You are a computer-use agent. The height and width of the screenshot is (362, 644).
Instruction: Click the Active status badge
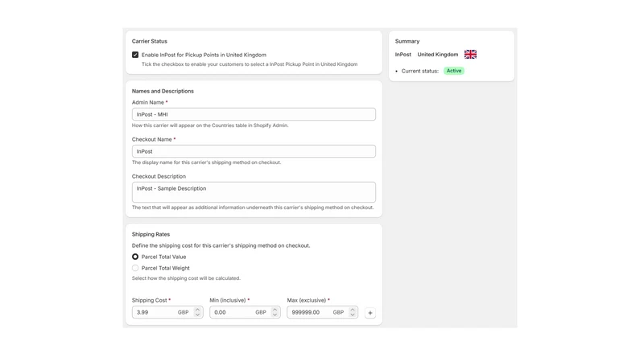coord(454,71)
